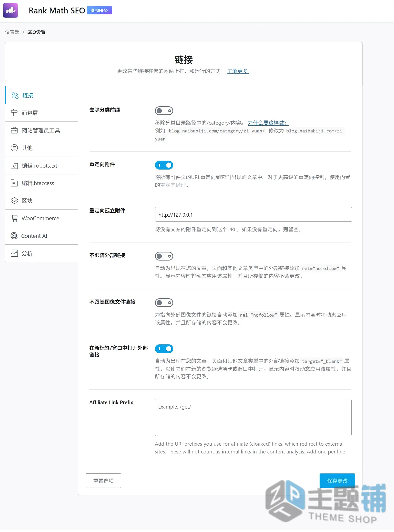Enable the 不跟随外部链接 switch

(164, 256)
